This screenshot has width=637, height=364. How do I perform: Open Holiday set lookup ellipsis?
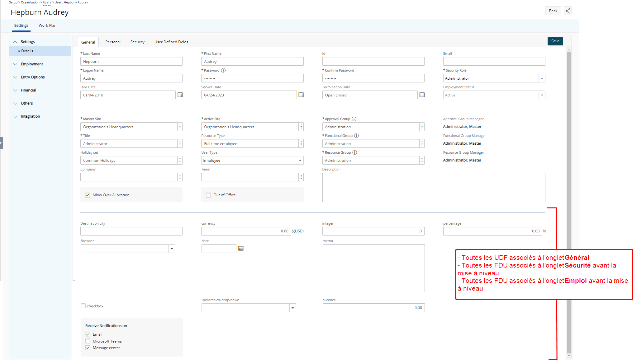pos(180,160)
